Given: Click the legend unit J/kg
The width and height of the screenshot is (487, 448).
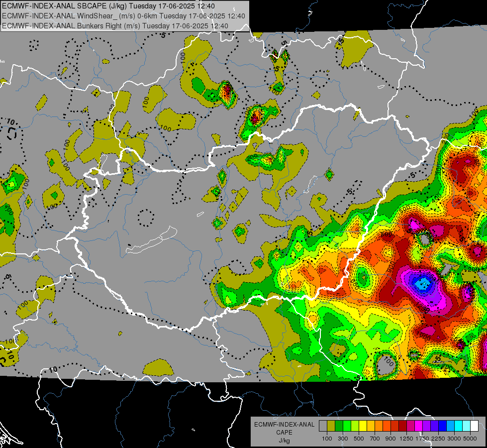Looking at the screenshot, I should [x=284, y=441].
